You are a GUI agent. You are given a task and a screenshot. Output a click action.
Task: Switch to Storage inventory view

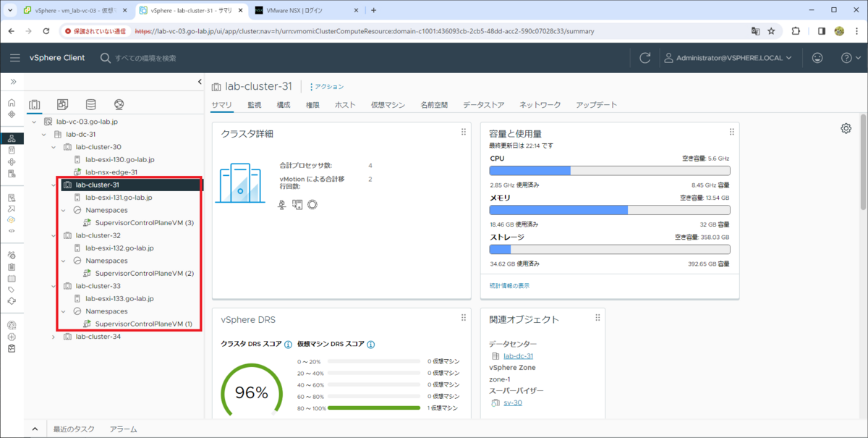coord(90,105)
